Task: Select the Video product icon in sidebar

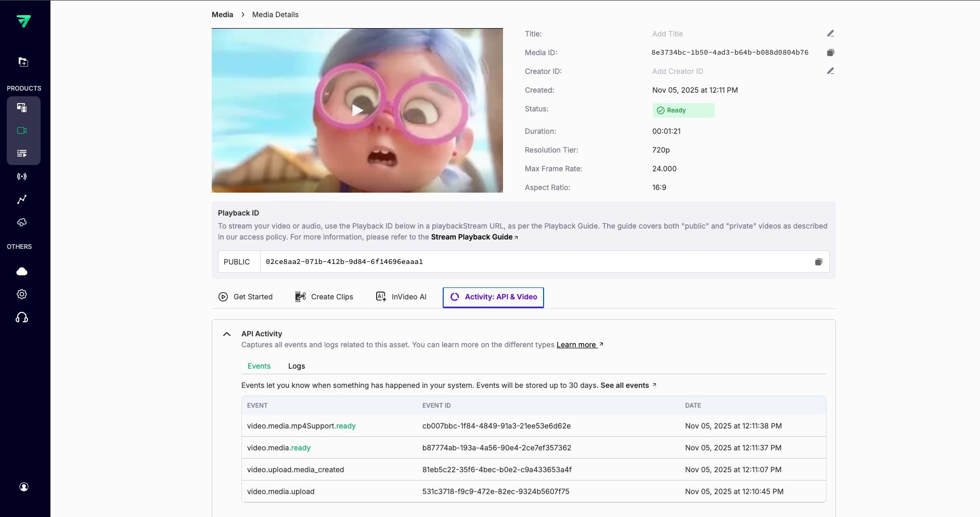Action: click(23, 130)
